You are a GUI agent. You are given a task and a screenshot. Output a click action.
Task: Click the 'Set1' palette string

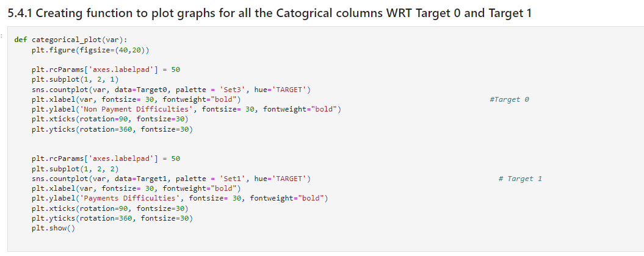coord(233,179)
